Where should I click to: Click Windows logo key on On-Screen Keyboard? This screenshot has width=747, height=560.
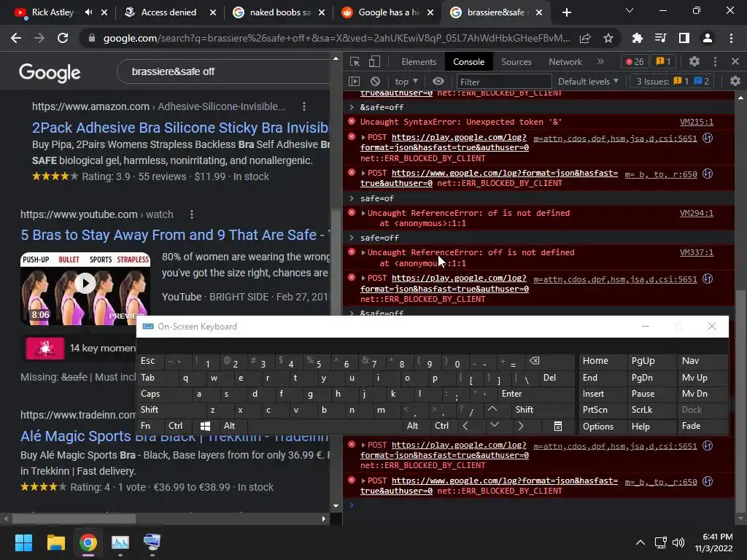point(205,426)
